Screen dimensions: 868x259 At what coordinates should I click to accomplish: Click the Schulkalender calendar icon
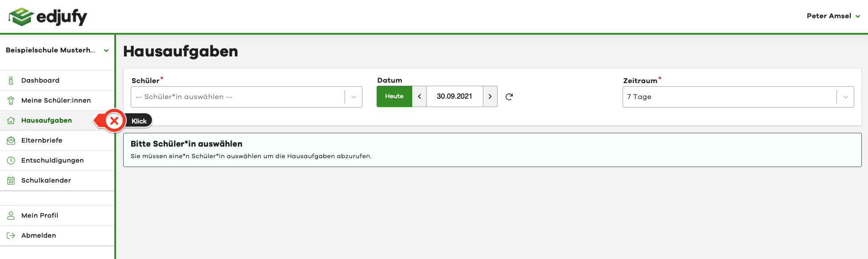click(11, 180)
